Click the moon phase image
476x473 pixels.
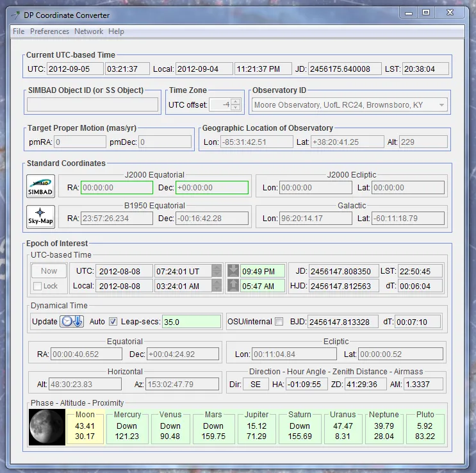point(47,427)
